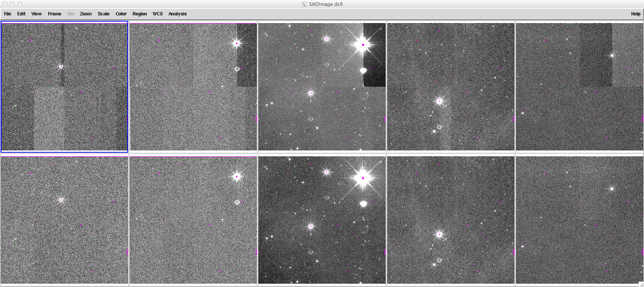Select frame with huge spiked star and black corner block
The width and height of the screenshot is (644, 287).
[x=322, y=87]
